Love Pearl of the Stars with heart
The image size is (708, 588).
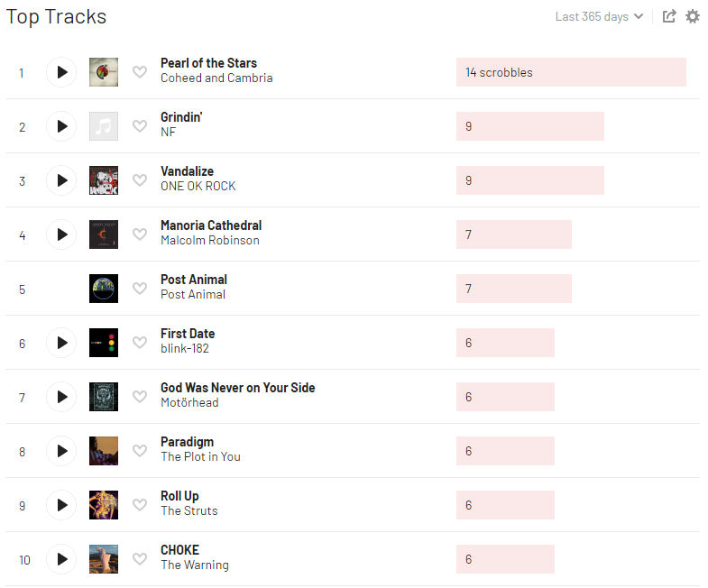click(x=140, y=72)
